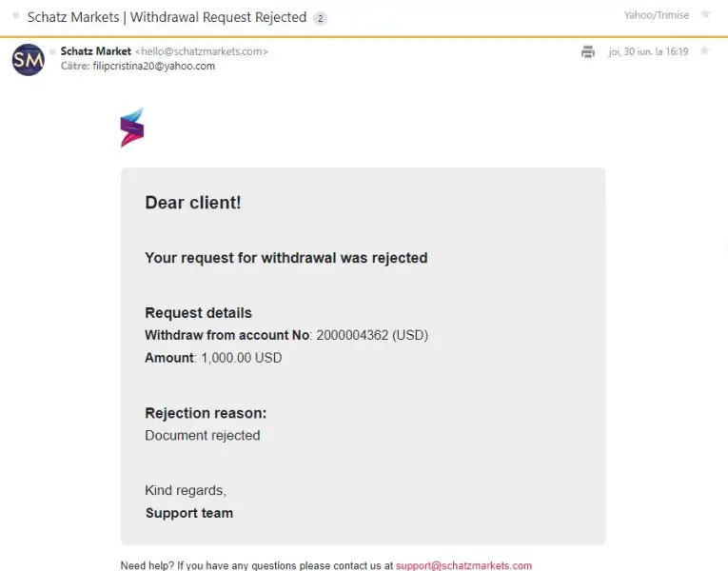Click the Dear client! heading
728x571 pixels.
click(192, 202)
